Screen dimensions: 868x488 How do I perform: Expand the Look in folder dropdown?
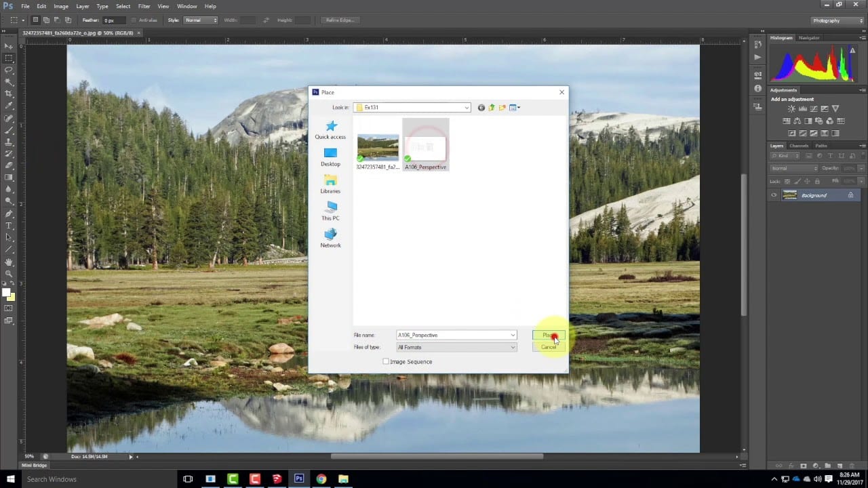click(467, 108)
